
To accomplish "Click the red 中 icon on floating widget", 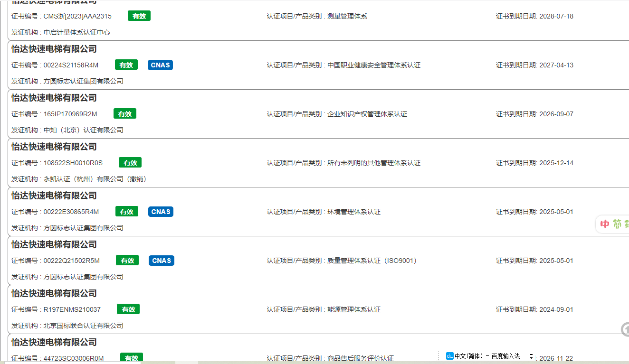I will coord(605,224).
